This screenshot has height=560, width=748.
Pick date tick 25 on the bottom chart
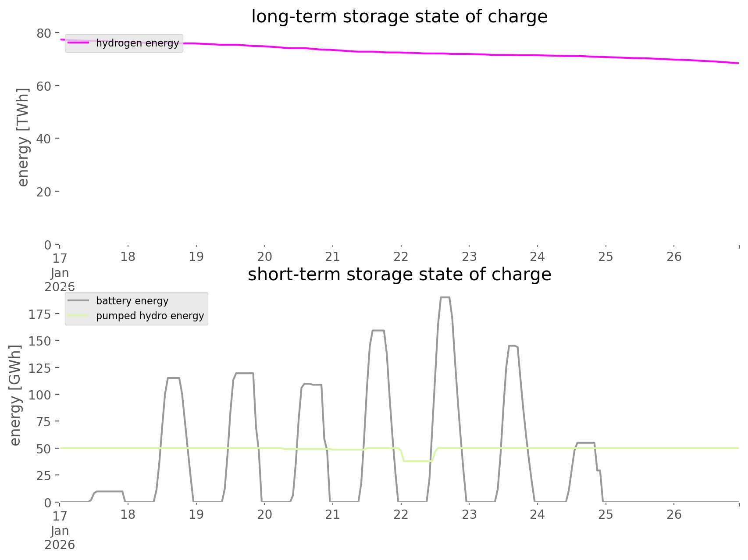[x=606, y=514]
